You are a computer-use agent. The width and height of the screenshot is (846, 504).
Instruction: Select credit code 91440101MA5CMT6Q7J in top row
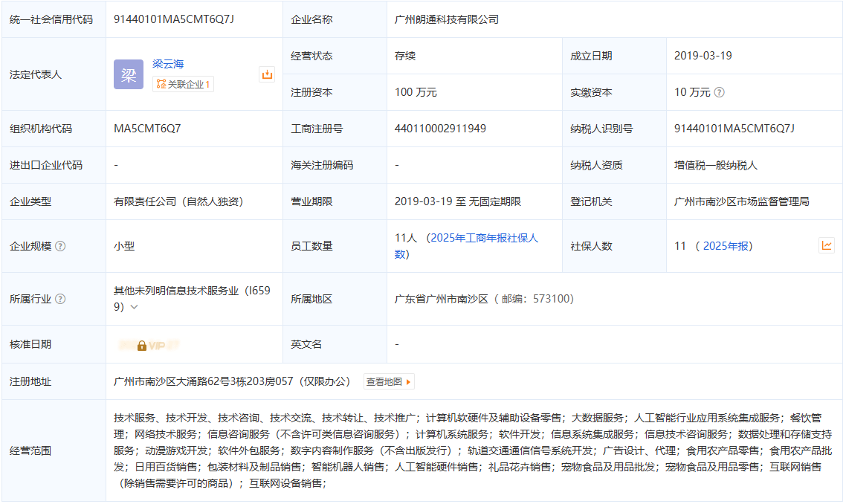[174, 19]
